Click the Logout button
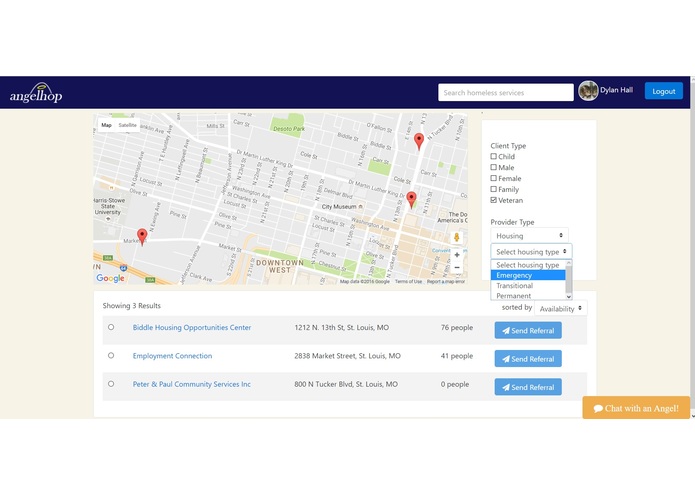Image resolution: width=695 pixels, height=494 pixels. point(664,91)
